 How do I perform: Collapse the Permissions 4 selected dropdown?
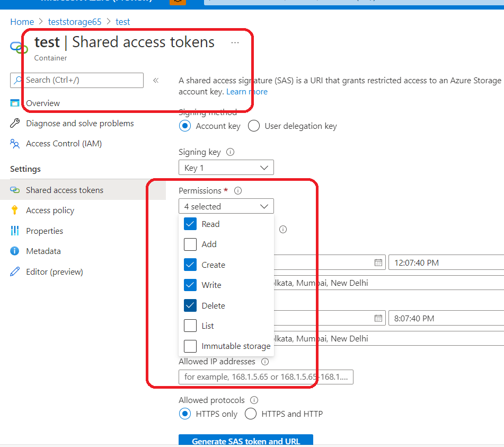tap(226, 206)
